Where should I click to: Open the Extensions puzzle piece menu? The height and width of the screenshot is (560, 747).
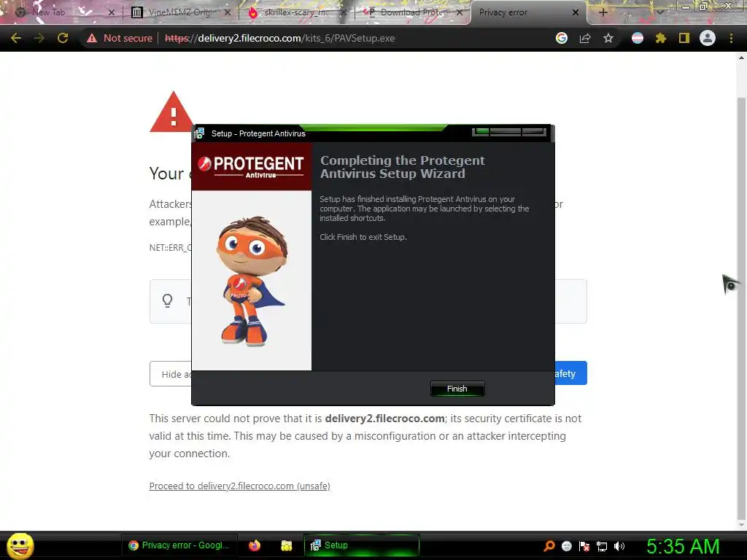point(660,38)
